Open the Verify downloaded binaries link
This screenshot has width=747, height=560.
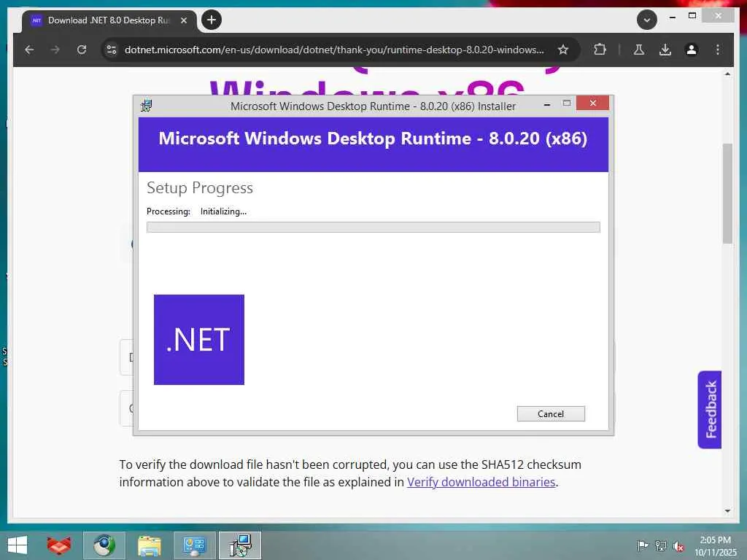pyautogui.click(x=481, y=482)
